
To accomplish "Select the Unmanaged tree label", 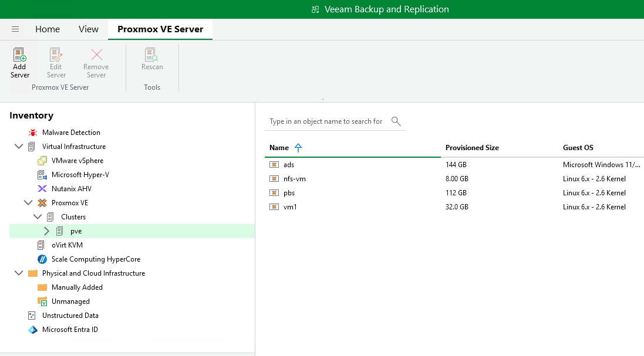I will [70, 301].
